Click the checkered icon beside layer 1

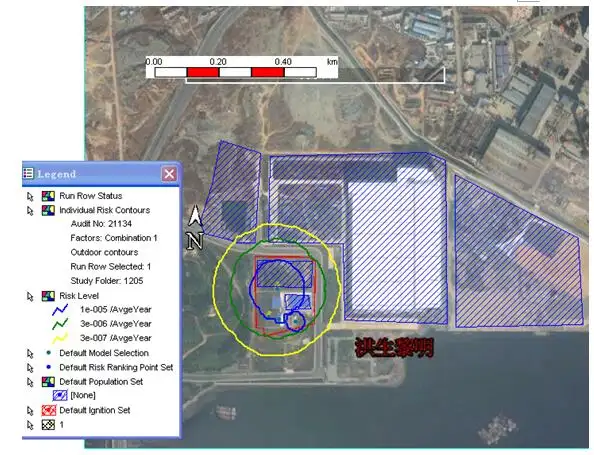(48, 425)
